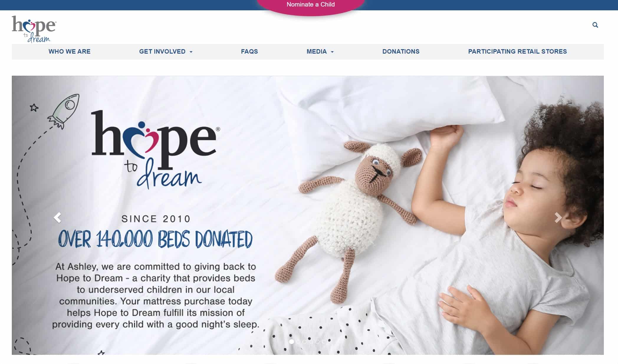Advance to next carousel slide arrow

point(558,218)
